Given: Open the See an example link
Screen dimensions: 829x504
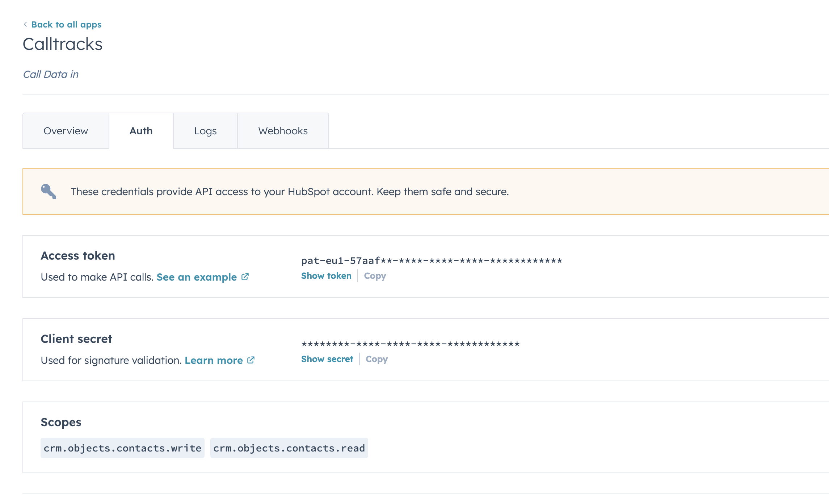Looking at the screenshot, I should [197, 277].
